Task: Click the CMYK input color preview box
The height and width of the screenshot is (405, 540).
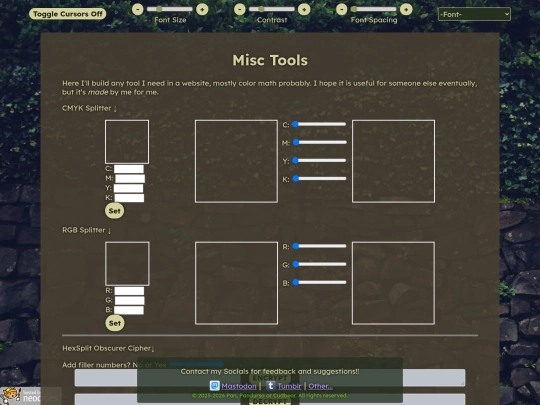Action: tap(127, 142)
